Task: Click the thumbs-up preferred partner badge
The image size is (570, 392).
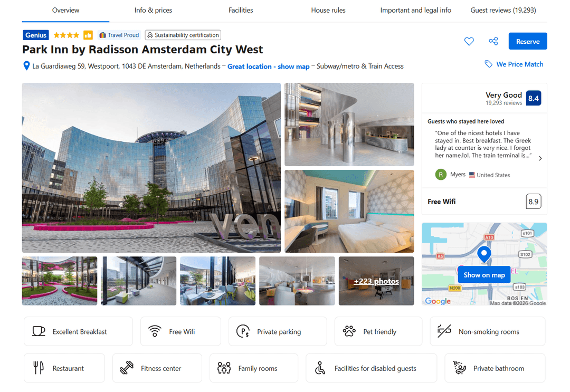Action: pyautogui.click(x=88, y=35)
